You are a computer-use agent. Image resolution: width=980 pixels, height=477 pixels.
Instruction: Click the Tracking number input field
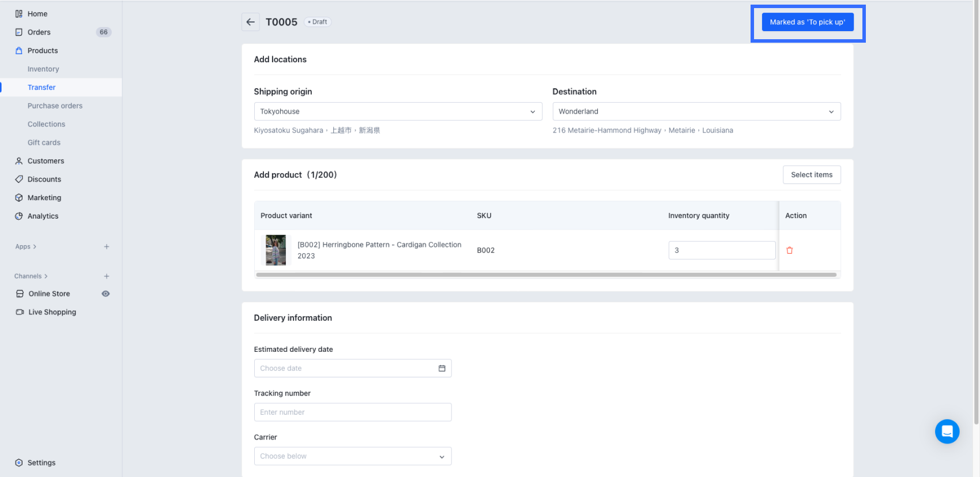click(x=352, y=412)
